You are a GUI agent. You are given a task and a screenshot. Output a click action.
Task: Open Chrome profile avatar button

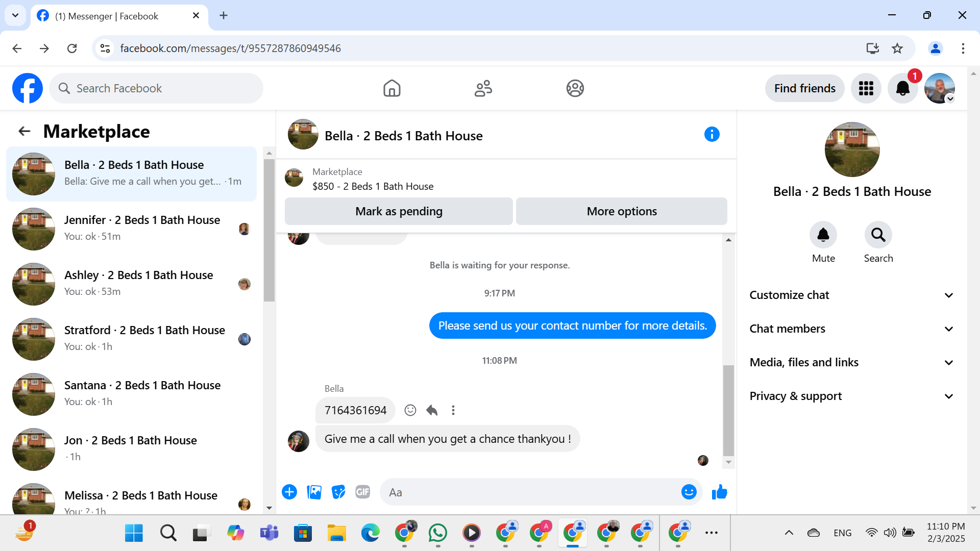click(935, 48)
